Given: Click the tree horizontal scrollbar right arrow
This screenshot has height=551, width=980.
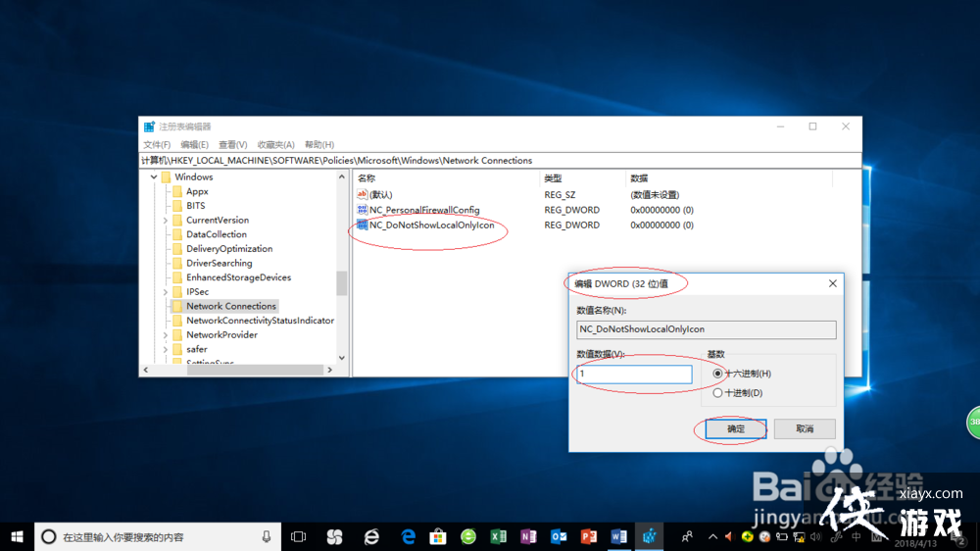Looking at the screenshot, I should [x=329, y=370].
